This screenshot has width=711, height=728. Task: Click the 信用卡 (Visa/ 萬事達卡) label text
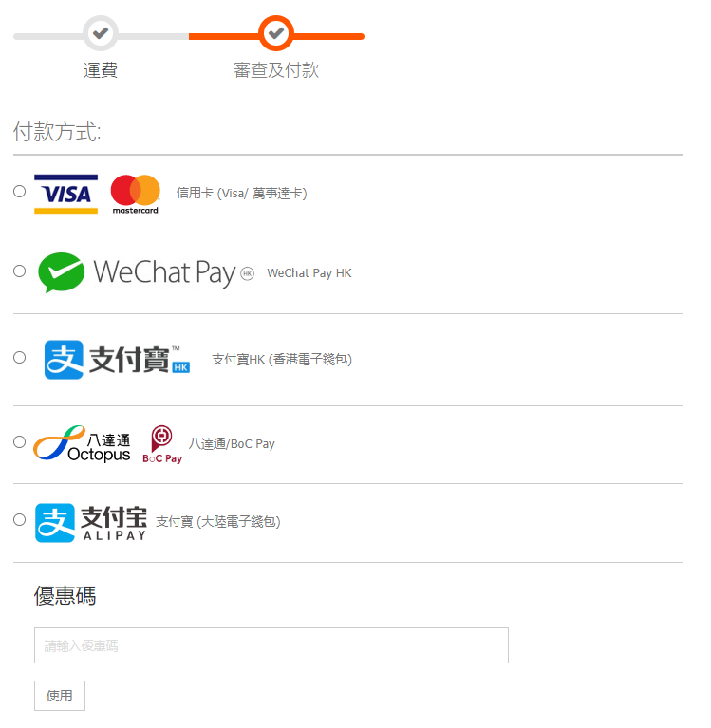coord(241,193)
